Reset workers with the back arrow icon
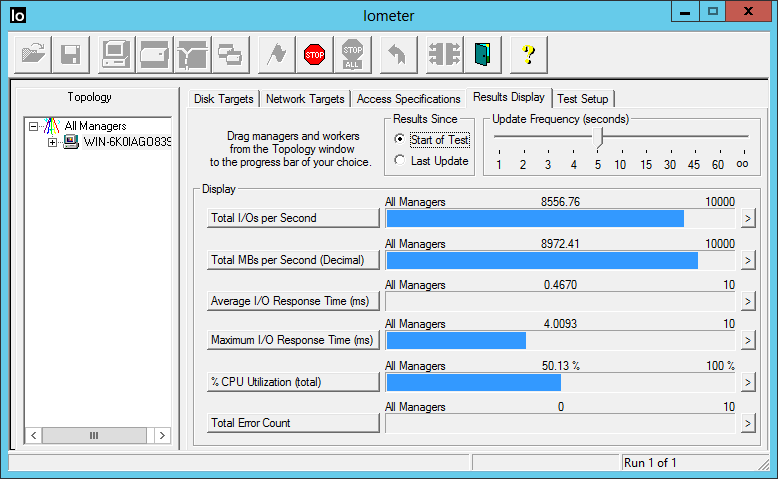 [x=398, y=55]
